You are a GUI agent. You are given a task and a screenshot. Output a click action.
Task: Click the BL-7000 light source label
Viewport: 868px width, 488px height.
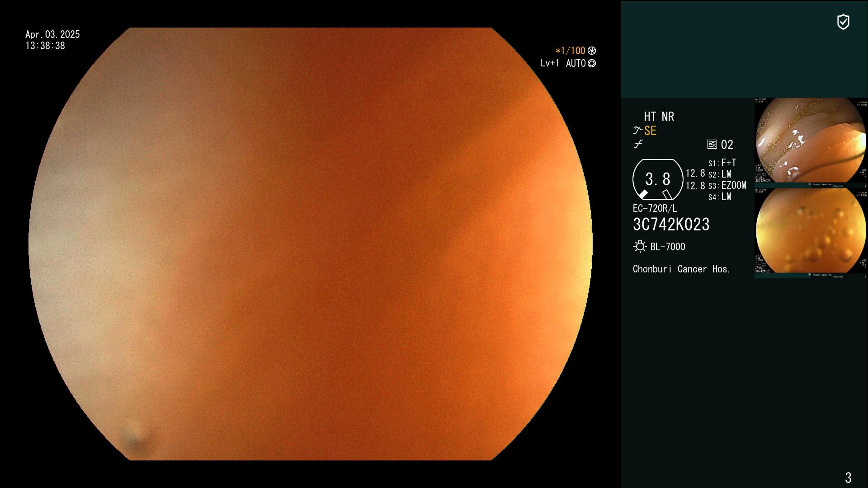[668, 247]
